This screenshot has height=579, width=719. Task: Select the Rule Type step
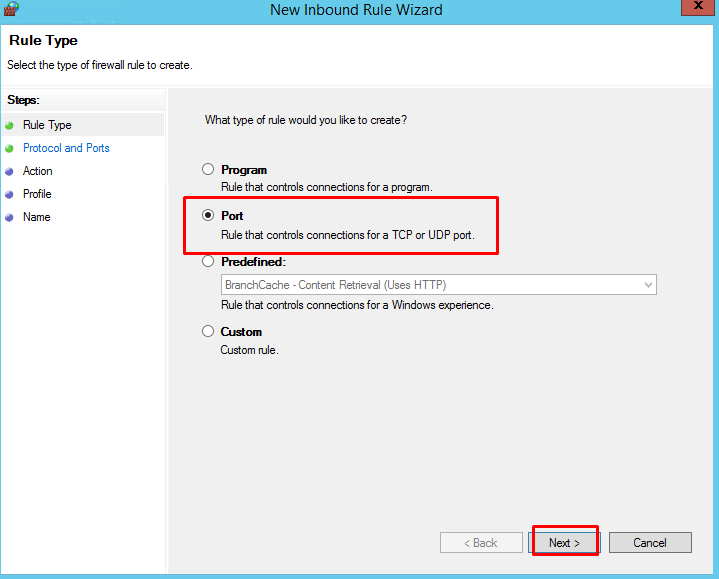pyautogui.click(x=47, y=125)
